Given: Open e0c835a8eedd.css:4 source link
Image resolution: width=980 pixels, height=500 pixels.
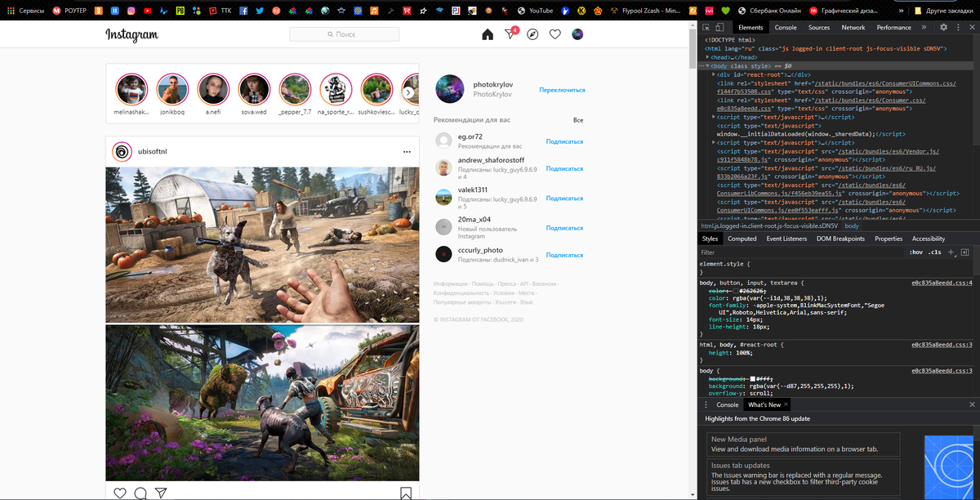Looking at the screenshot, I should (942, 283).
